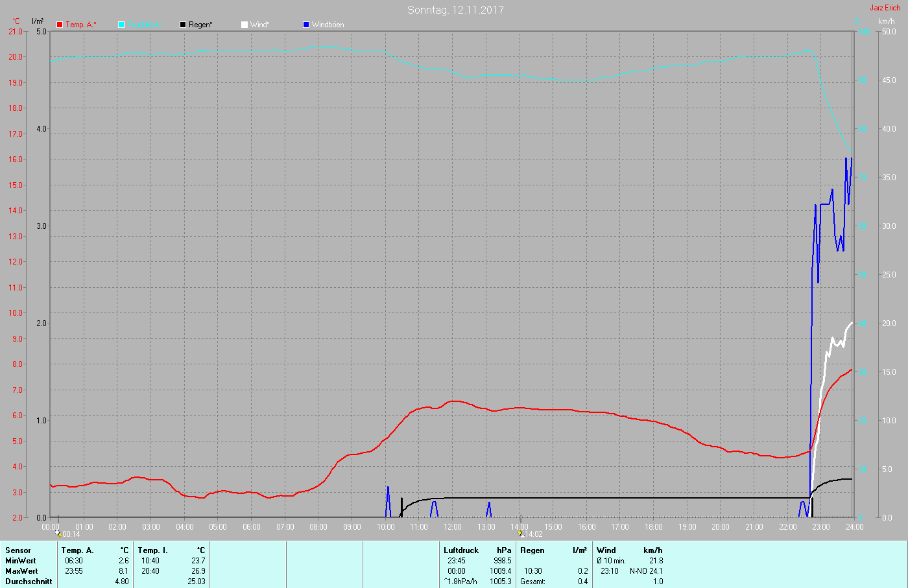Click the 'Temp. I.' column header
This screenshot has width=908, height=588.
pos(153,550)
